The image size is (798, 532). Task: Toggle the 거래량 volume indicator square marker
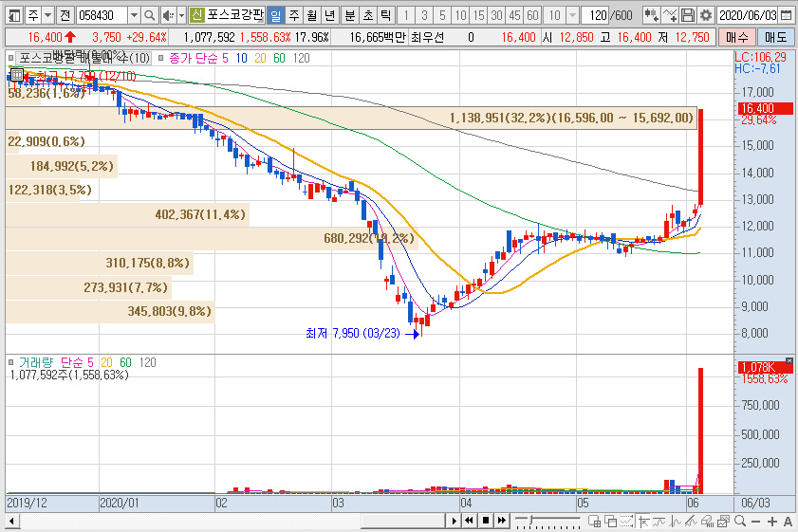(x=10, y=362)
